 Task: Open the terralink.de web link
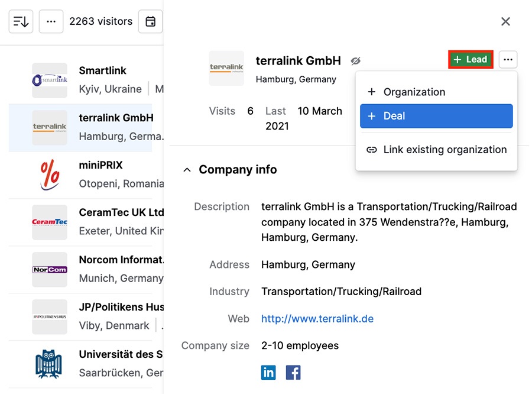click(317, 319)
